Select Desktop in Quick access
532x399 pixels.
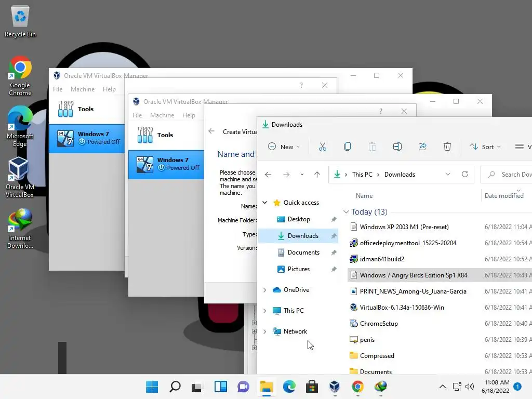[x=298, y=219]
